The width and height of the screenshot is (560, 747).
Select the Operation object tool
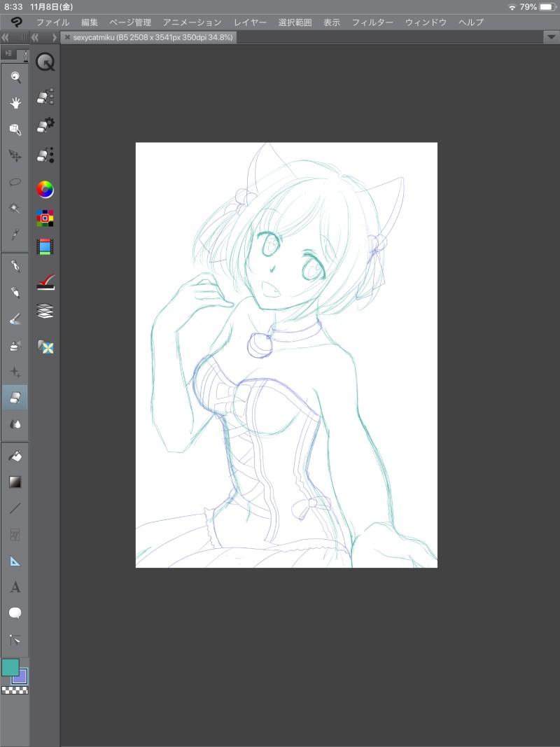point(15,129)
